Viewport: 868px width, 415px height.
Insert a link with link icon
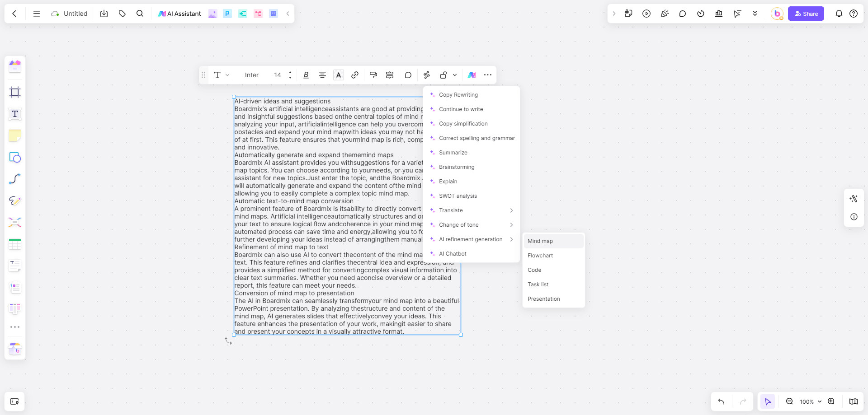point(355,75)
